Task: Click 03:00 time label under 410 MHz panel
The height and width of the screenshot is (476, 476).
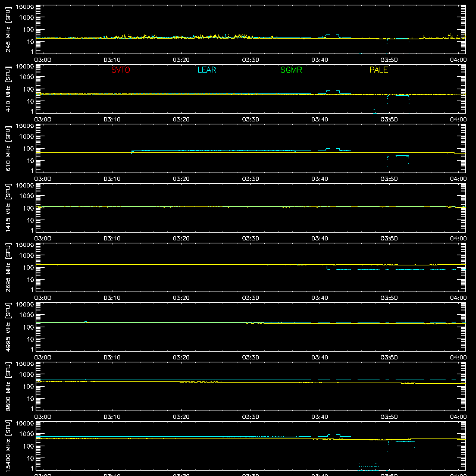Action: pos(43,120)
